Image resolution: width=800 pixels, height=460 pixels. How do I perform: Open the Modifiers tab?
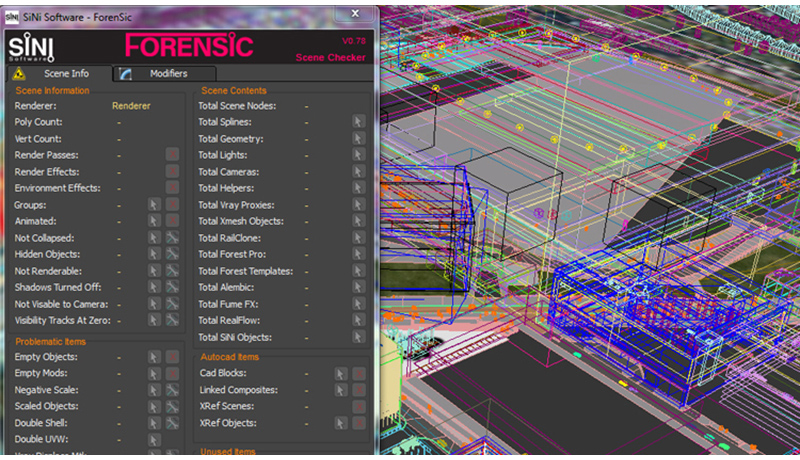[165, 73]
